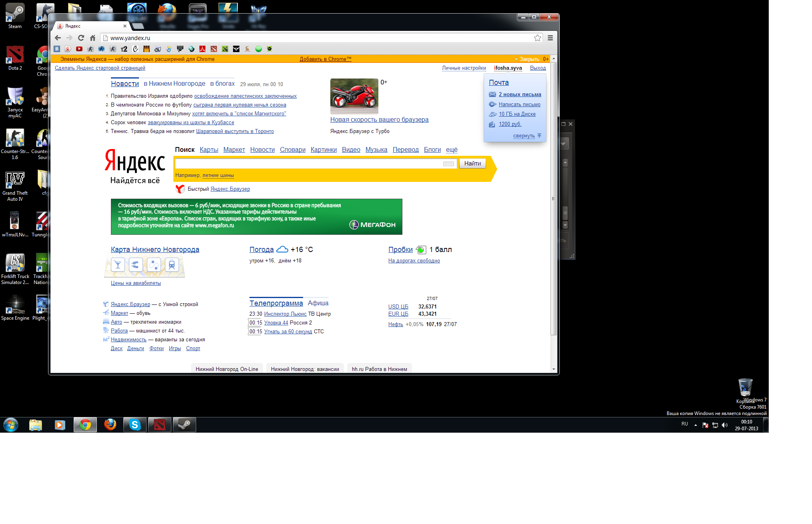Image resolution: width=812 pixels, height=524 pixels.
Task: Switch to the Афиша tab
Action: [x=318, y=303]
